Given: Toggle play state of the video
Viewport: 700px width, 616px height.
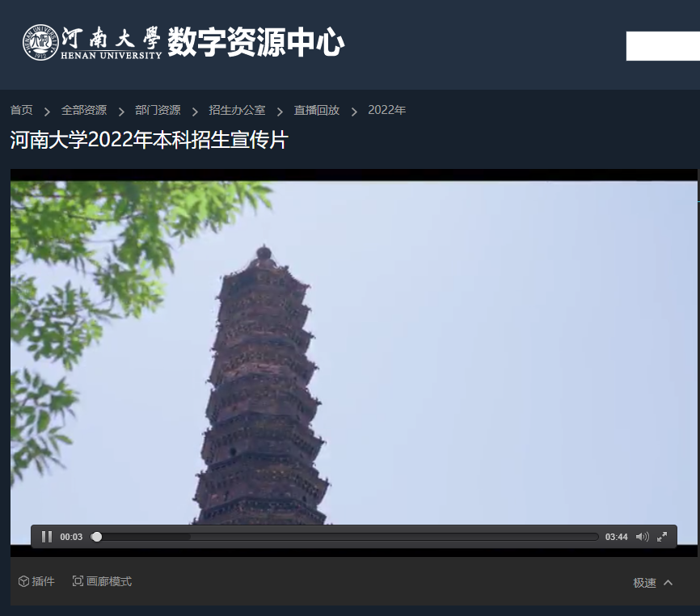Looking at the screenshot, I should (46, 536).
